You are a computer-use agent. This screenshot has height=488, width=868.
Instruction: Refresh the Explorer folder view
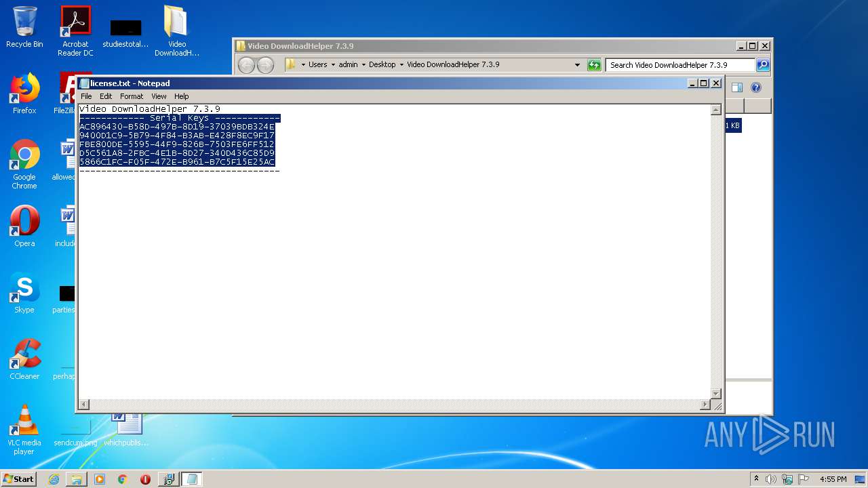pyautogui.click(x=594, y=65)
